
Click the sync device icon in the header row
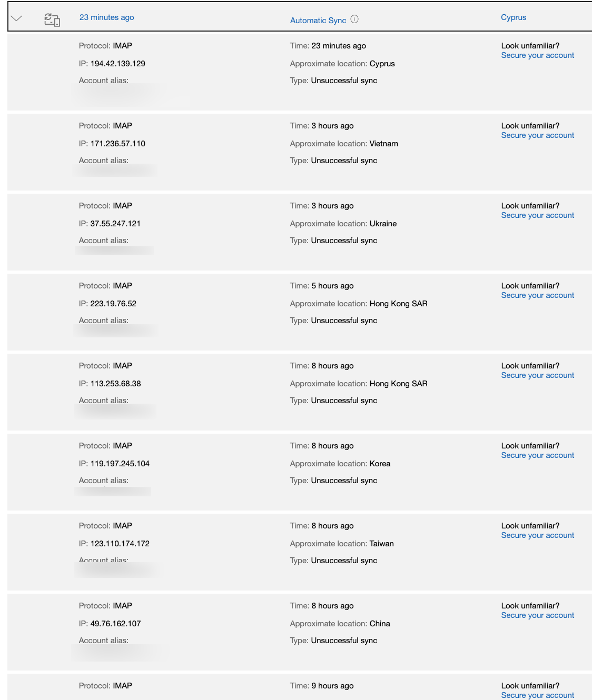(x=52, y=19)
